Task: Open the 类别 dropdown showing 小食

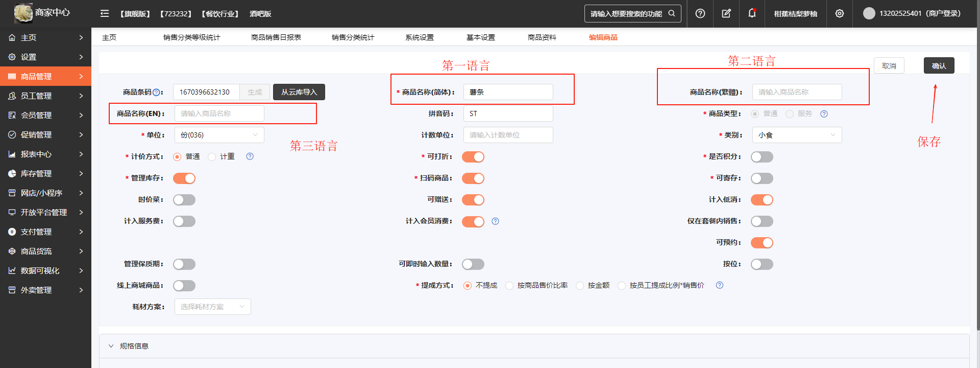Action: [796, 135]
